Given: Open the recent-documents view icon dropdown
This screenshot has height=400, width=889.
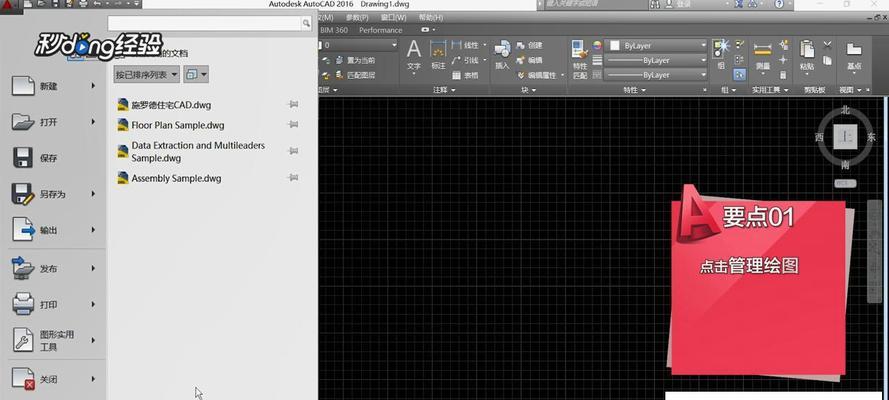Looking at the screenshot, I should pos(196,74).
